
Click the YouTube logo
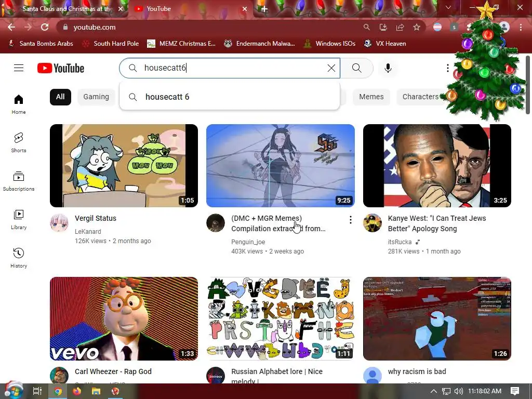pos(61,68)
